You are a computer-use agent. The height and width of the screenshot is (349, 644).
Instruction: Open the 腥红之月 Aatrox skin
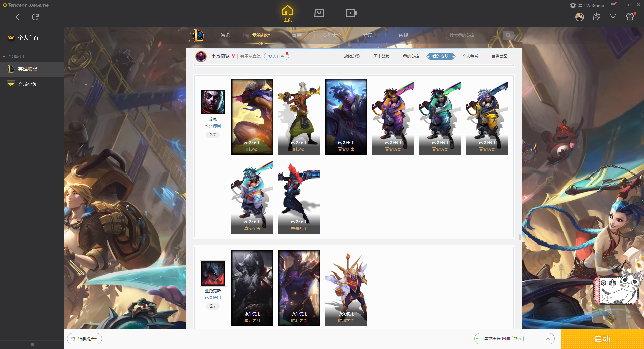point(252,288)
